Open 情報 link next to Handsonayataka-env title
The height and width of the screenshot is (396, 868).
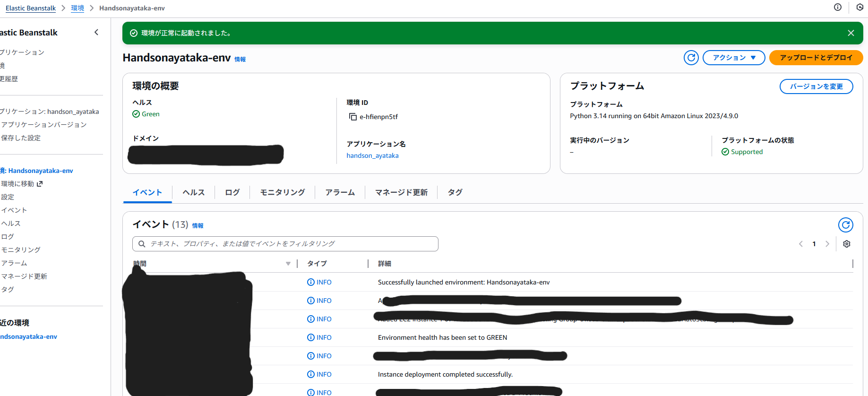tap(240, 60)
